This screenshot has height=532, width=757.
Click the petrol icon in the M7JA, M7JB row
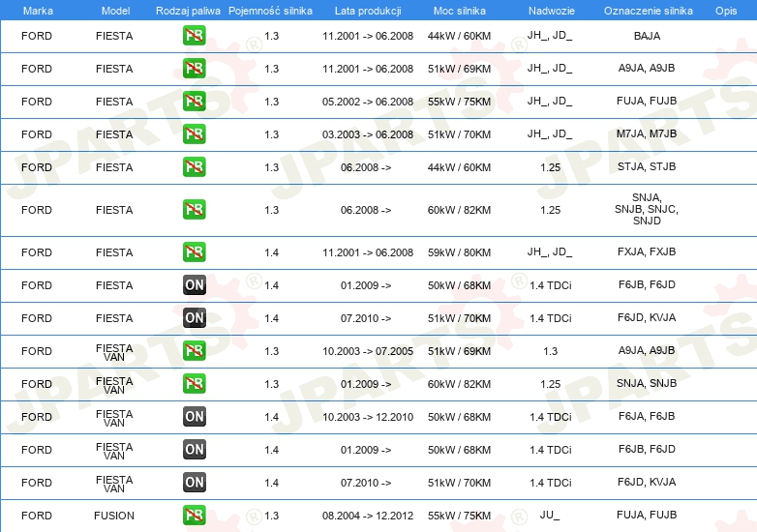pyautogui.click(x=194, y=134)
